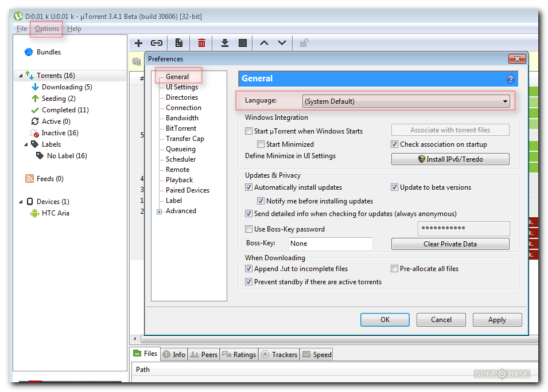Image resolution: width=548 pixels, height=392 pixels.
Task: Click the Devices phone icon
Action: pos(30,202)
